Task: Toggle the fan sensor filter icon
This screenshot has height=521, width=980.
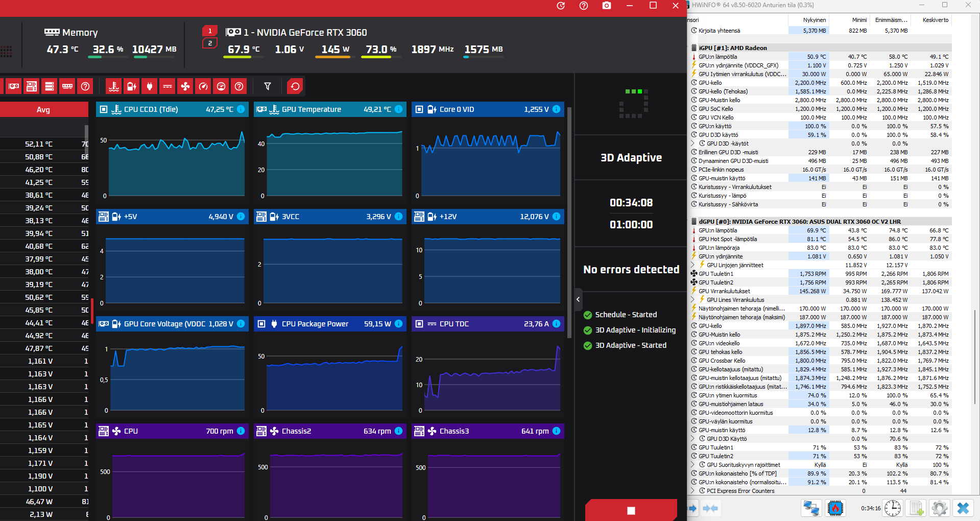Action: [185, 86]
